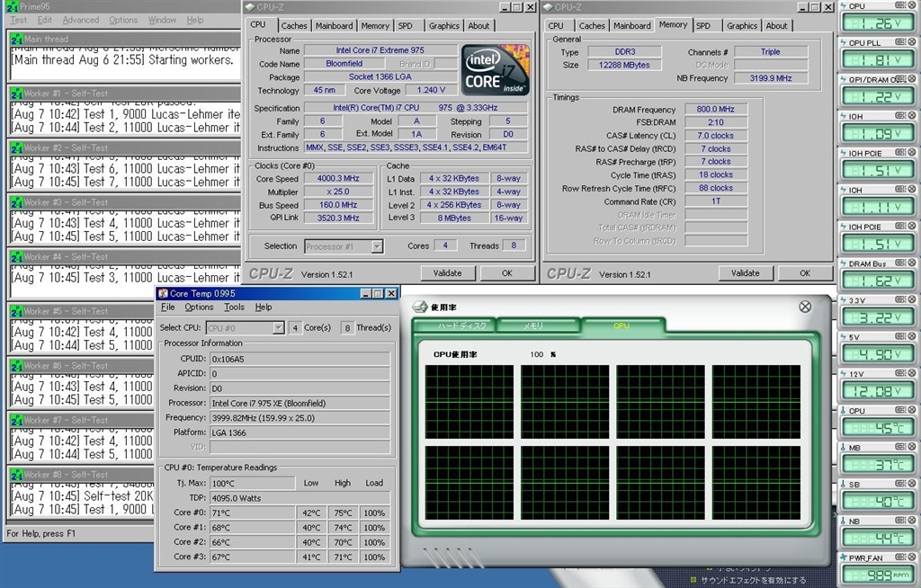The height and width of the screenshot is (588, 921).
Task: Open the Select CPU dropdown in Core Temp
Action: [279, 328]
